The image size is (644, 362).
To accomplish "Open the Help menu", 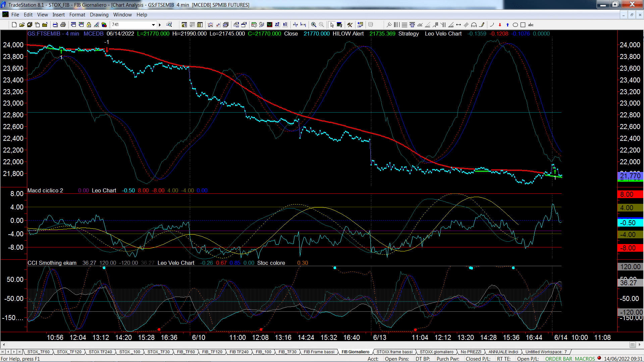I will [142, 15].
